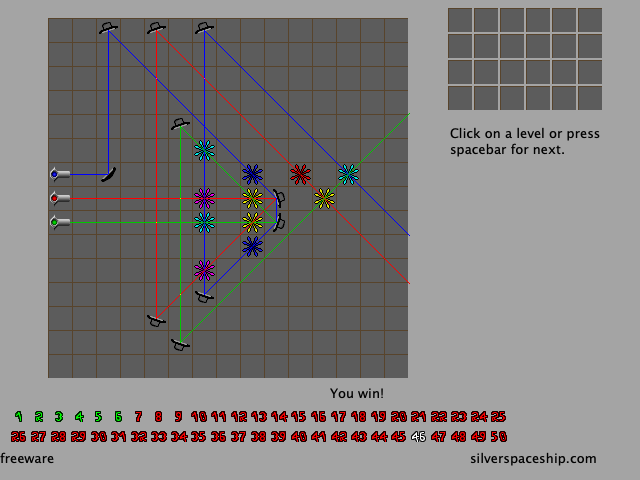This screenshot has width=640, height=480.
Task: Open level 3
Action: pos(59,417)
